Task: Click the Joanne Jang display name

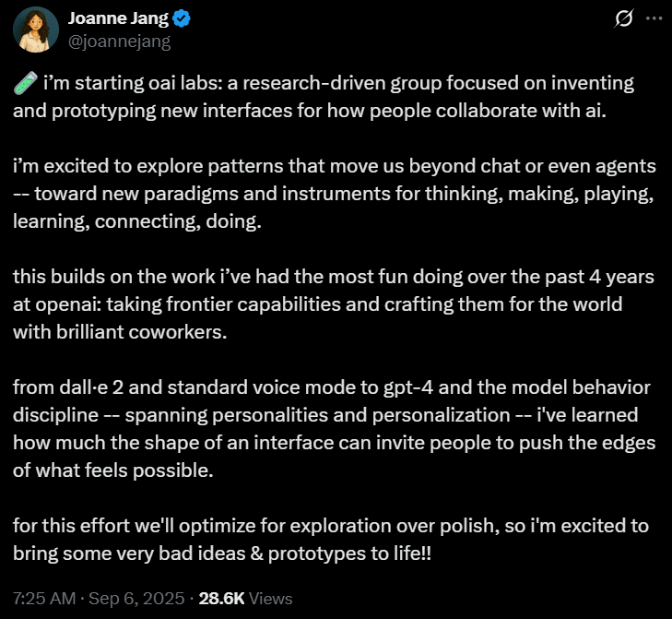Action: coord(118,18)
